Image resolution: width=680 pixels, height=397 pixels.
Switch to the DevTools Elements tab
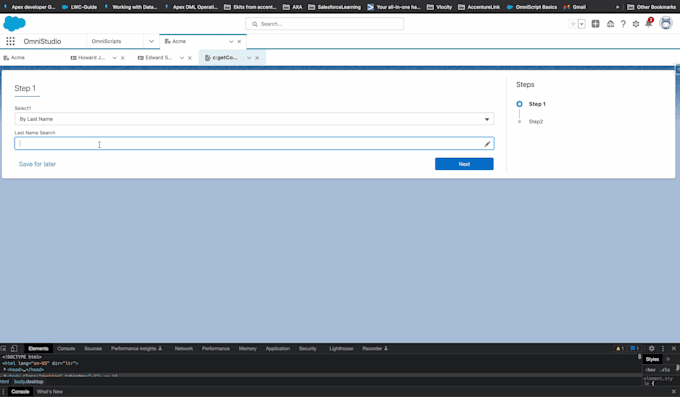[39, 348]
